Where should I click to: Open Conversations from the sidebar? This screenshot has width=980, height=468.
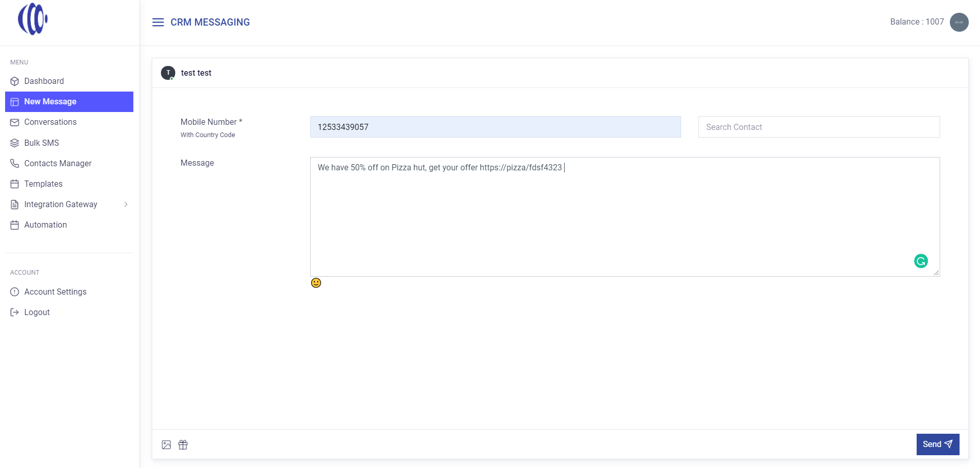69,122
